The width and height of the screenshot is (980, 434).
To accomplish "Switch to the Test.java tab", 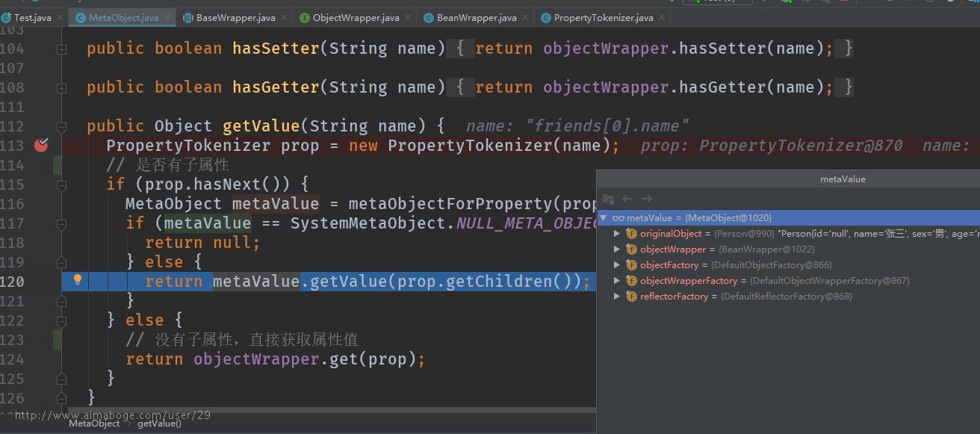I will click(34, 17).
